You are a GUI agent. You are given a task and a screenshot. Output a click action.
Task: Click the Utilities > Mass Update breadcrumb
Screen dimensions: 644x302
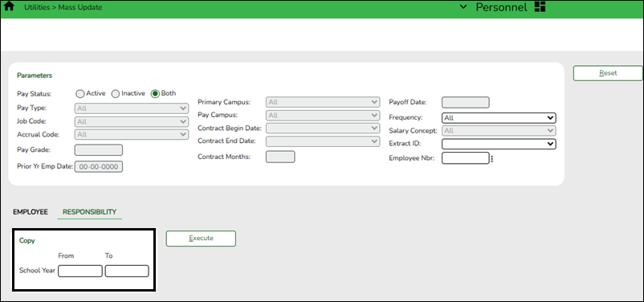63,7
